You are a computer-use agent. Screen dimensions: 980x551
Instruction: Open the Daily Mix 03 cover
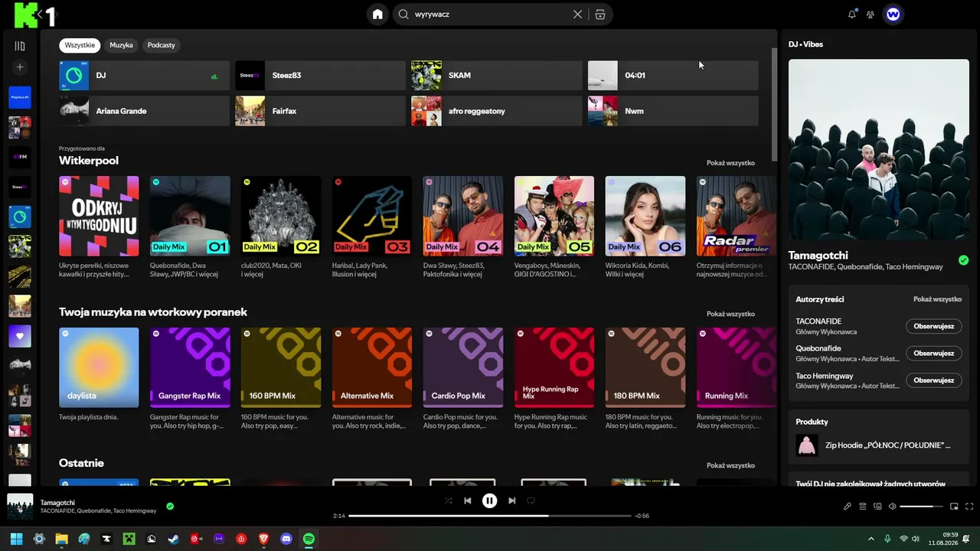(372, 216)
